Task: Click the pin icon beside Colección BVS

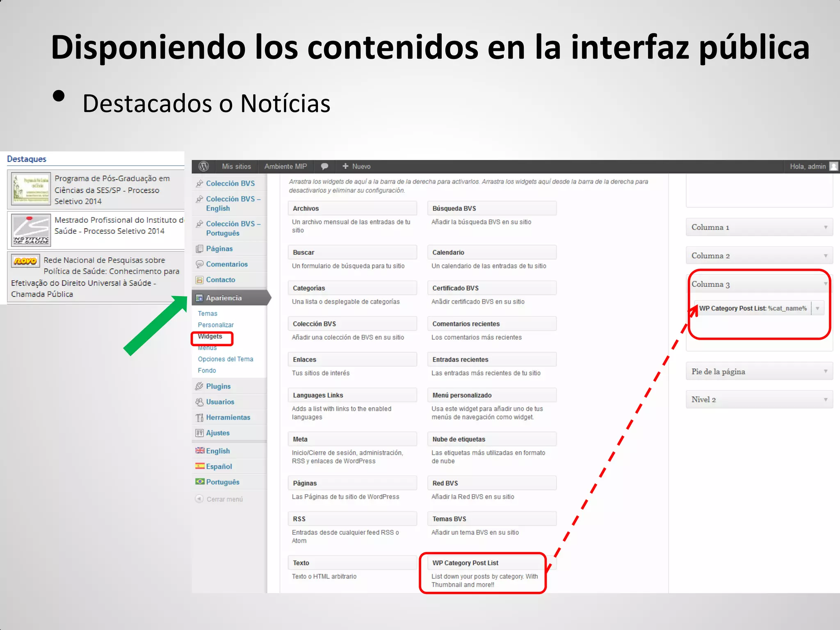Action: click(200, 183)
